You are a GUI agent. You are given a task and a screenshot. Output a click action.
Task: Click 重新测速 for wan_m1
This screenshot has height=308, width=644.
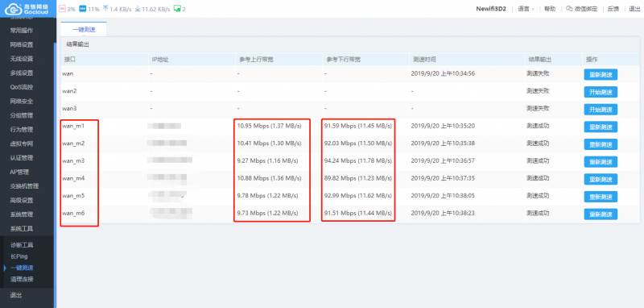pos(601,127)
